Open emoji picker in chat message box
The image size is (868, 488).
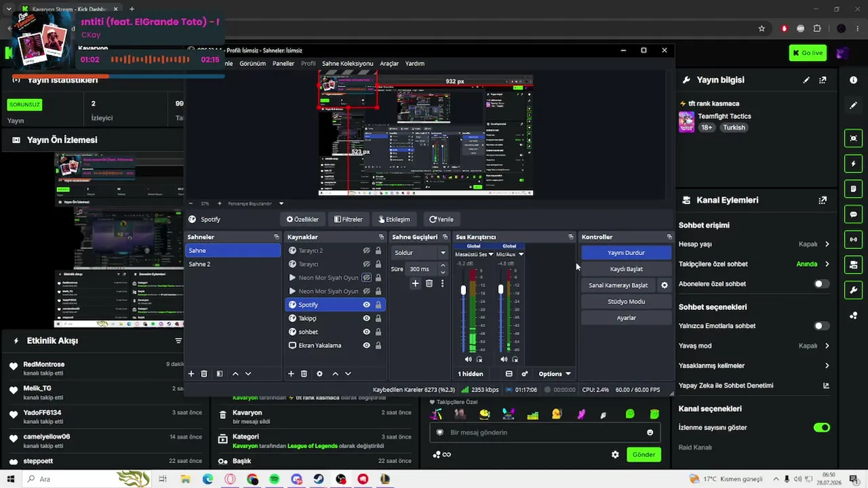click(x=650, y=432)
